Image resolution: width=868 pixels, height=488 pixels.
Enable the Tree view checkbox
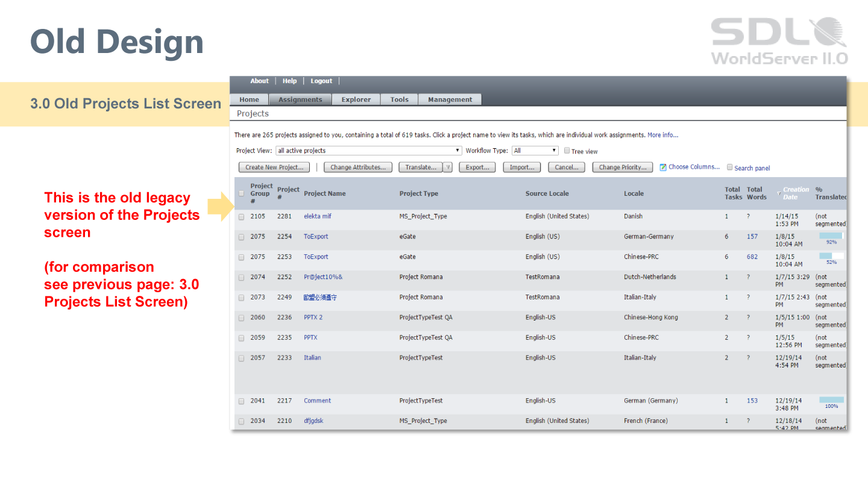567,151
